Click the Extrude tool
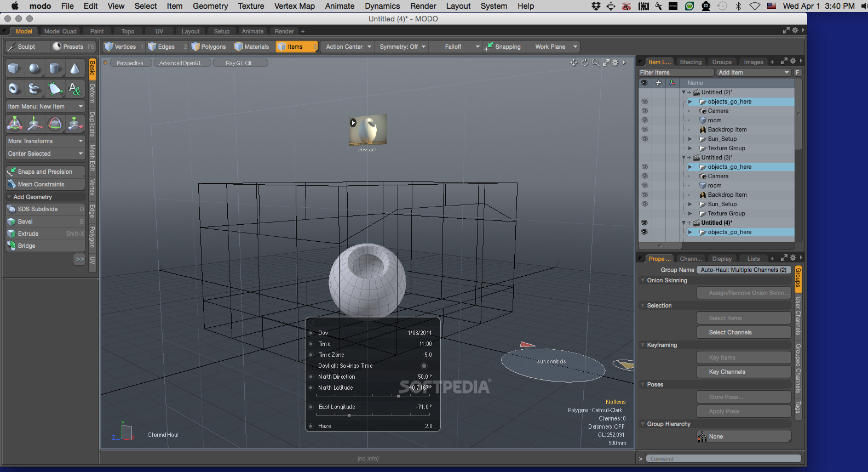 (x=45, y=234)
